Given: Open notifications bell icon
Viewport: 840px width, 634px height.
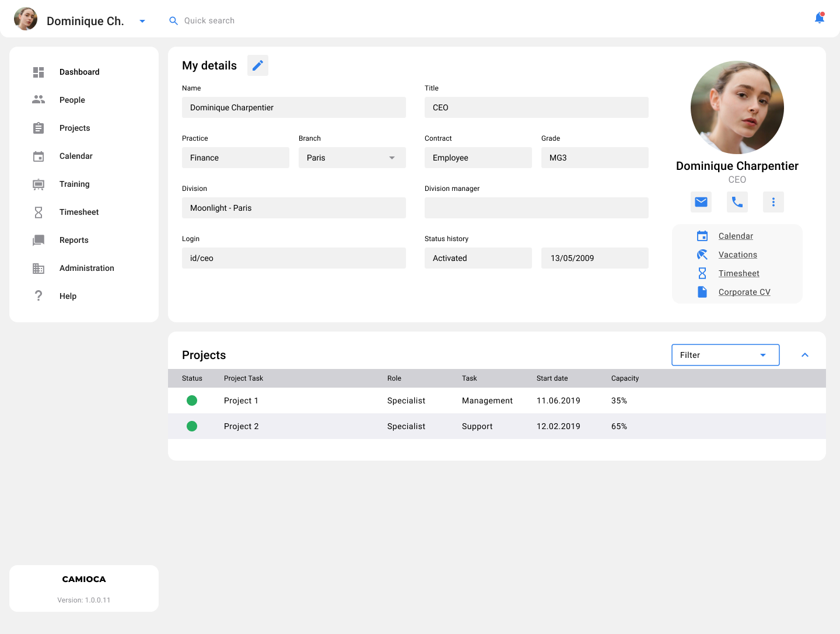Looking at the screenshot, I should pos(820,18).
